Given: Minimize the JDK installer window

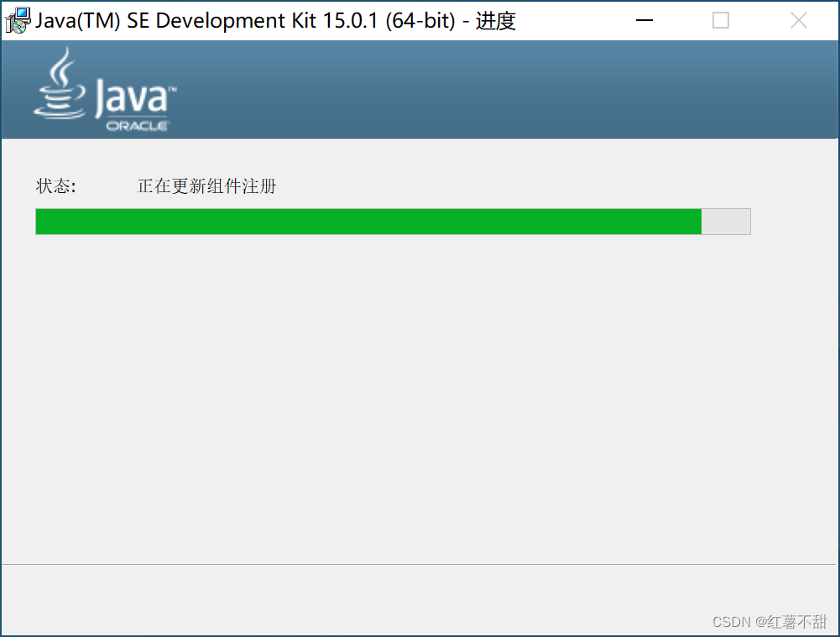Looking at the screenshot, I should [x=644, y=20].
